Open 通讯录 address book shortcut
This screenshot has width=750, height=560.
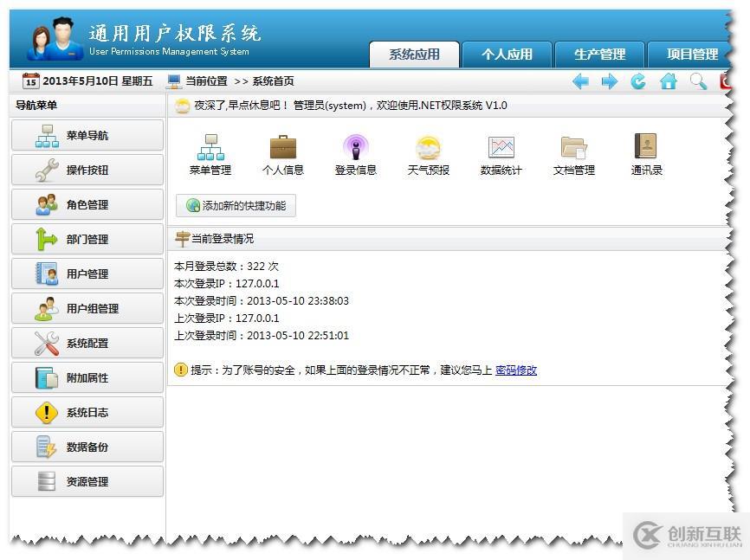tap(647, 155)
